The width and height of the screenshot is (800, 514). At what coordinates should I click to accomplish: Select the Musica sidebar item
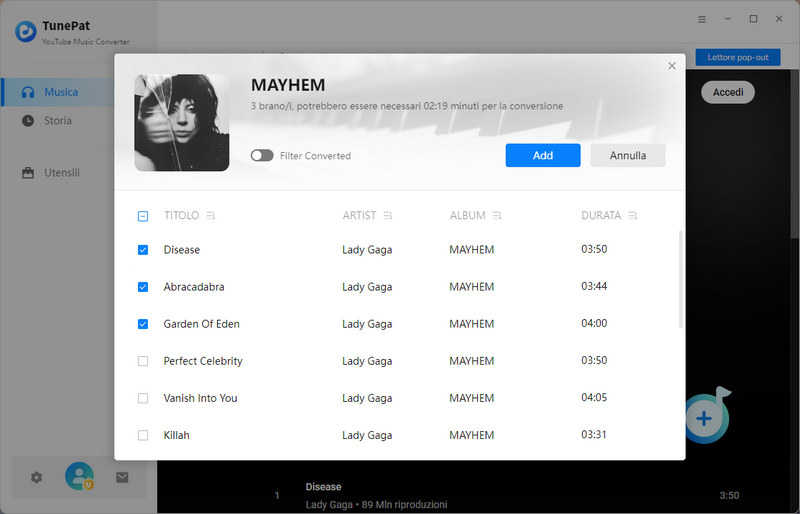coord(58,92)
